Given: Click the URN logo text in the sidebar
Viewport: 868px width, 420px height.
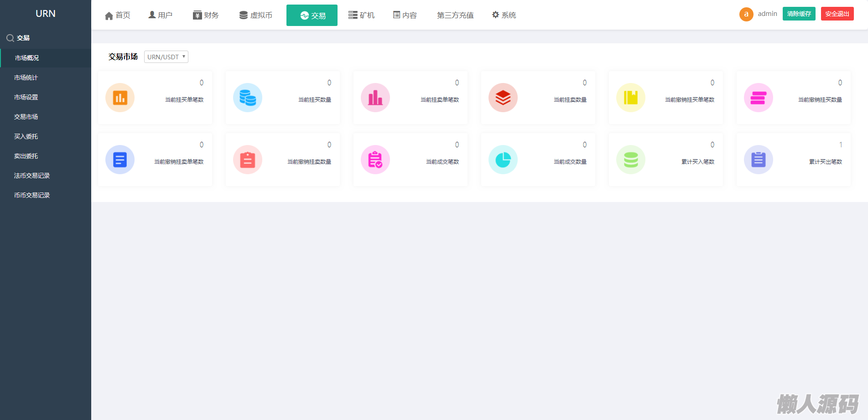Looking at the screenshot, I should point(46,14).
